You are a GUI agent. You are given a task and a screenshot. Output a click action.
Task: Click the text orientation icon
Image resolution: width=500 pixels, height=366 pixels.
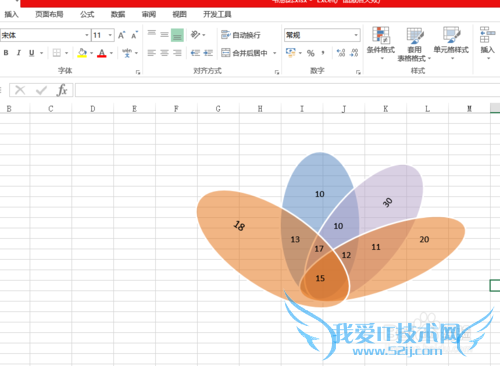point(195,34)
